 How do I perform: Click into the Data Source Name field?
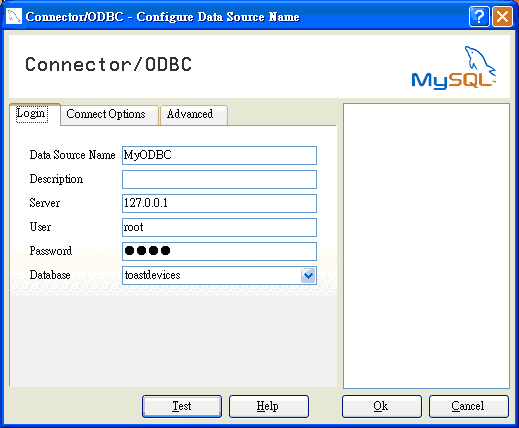(219, 155)
